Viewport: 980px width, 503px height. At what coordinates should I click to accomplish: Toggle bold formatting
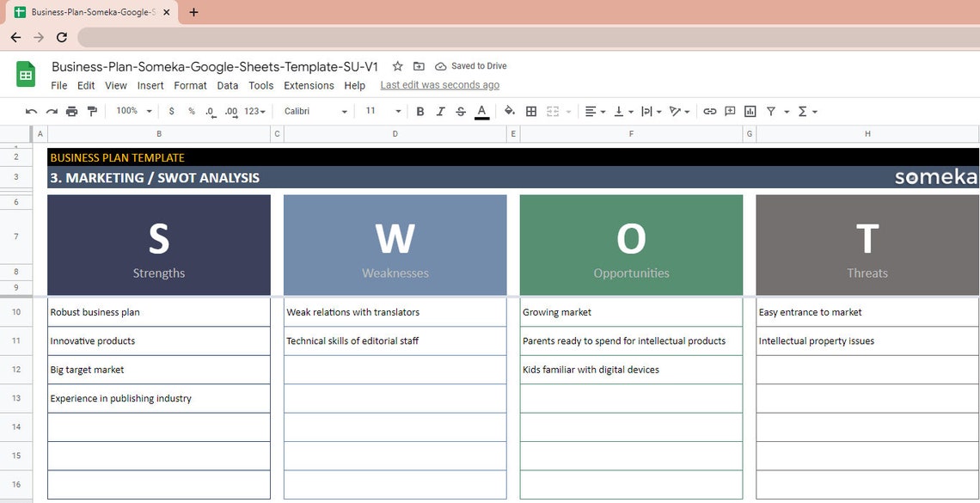[x=420, y=111]
